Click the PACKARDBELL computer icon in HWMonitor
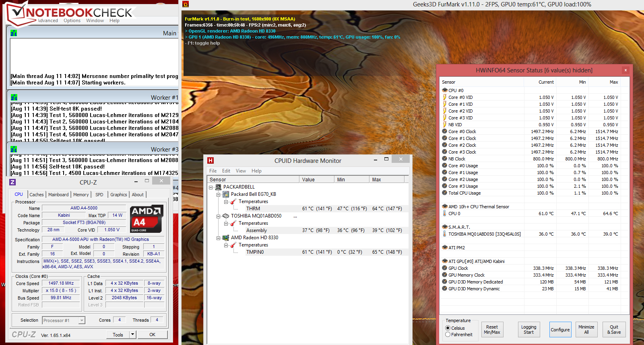Image resolution: width=644 pixels, height=345 pixels. [219, 187]
